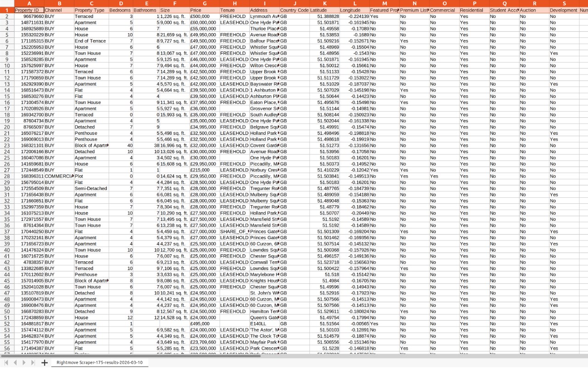Click the 'Bathrooms' header cell

coord(146,10)
